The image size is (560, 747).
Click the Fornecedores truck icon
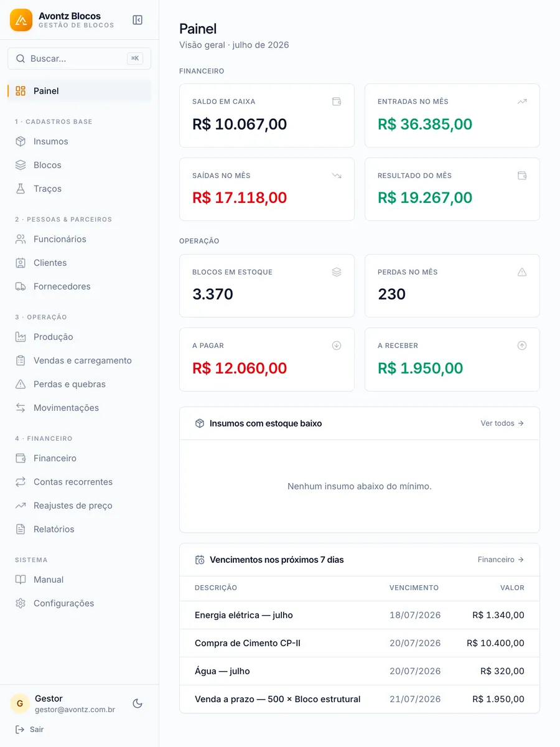click(21, 286)
